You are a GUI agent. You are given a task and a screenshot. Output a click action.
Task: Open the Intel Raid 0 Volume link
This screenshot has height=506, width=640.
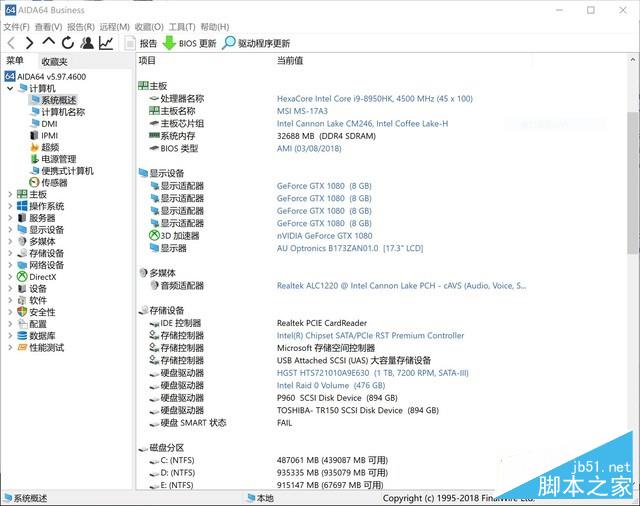[331, 386]
